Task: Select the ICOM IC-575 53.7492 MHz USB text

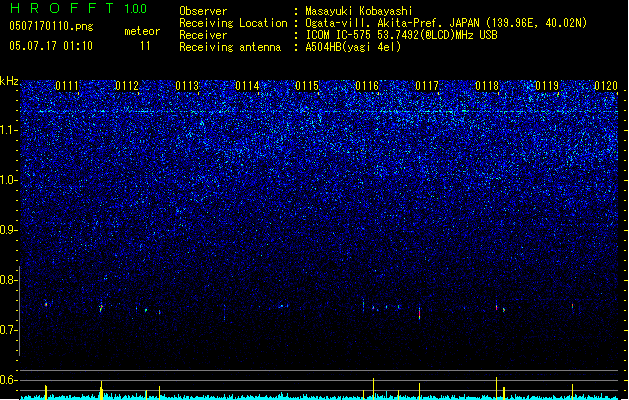Action: [401, 35]
